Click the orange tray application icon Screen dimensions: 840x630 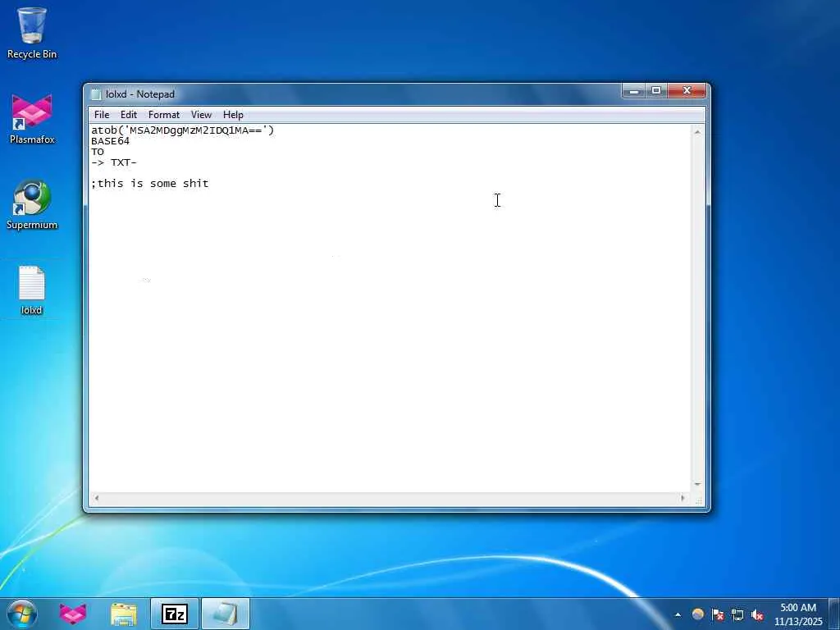[x=697, y=614]
